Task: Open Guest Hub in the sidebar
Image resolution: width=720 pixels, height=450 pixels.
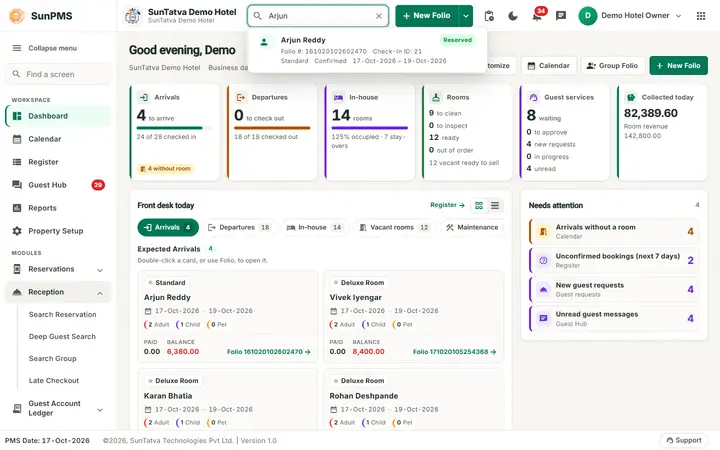Action: pyautogui.click(x=58, y=185)
